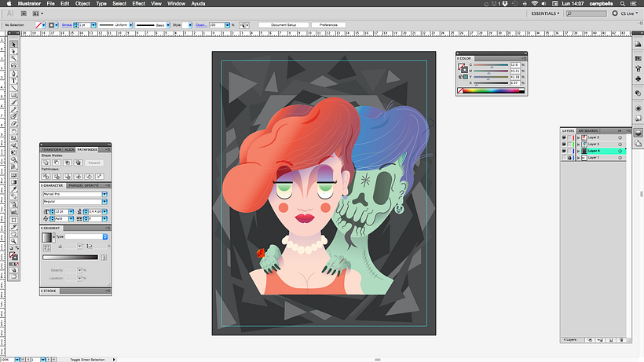Select the Gradient tool in toolbox
The height and width of the screenshot is (362, 644).
coord(13,182)
